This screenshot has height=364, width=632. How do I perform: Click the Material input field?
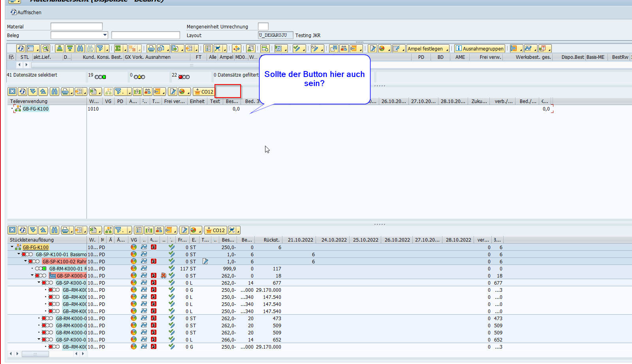pyautogui.click(x=76, y=26)
